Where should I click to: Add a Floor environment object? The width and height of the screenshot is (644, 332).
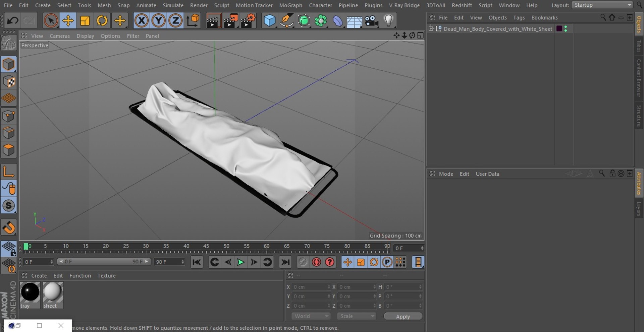354,21
